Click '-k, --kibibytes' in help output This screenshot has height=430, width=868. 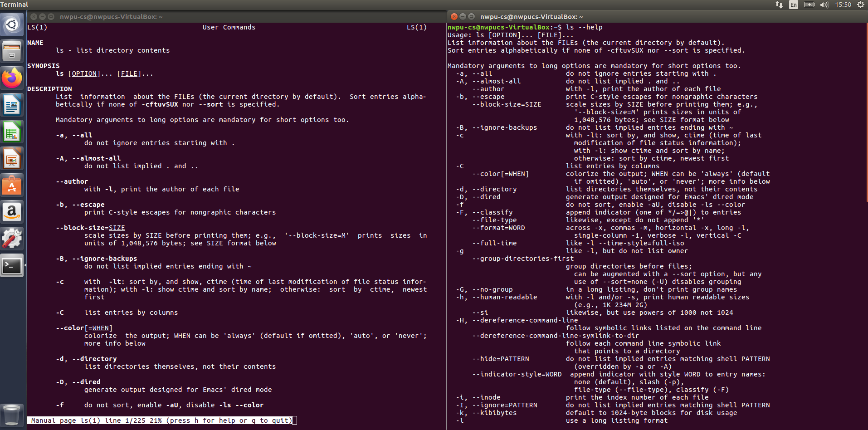click(487, 413)
